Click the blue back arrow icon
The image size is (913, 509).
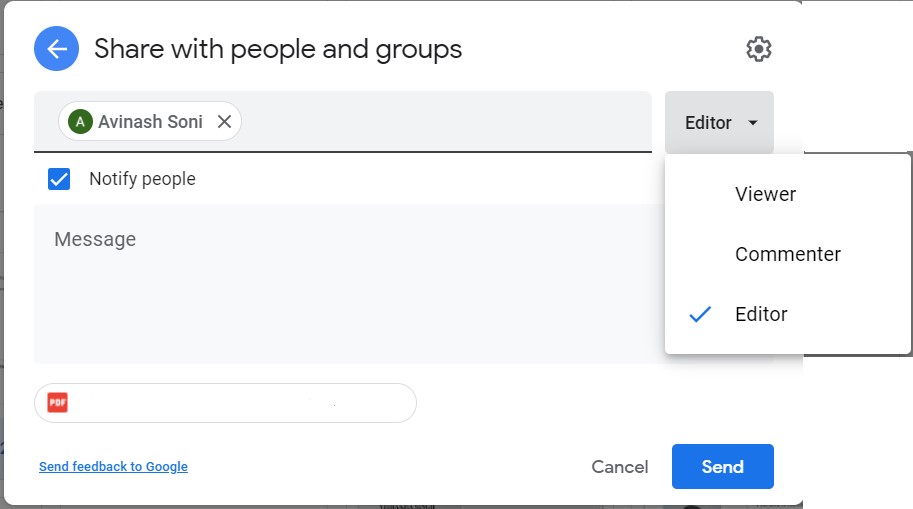pyautogui.click(x=57, y=49)
